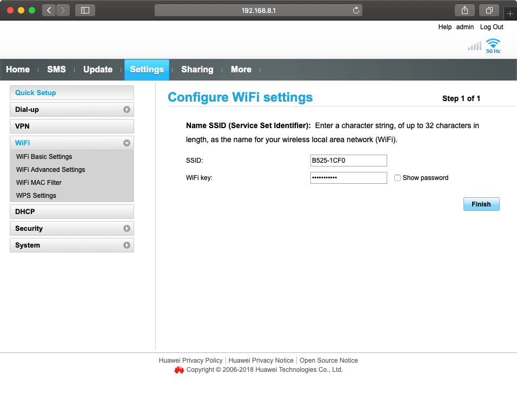Click the Safari forward navigation arrow
Image resolution: width=517 pixels, height=420 pixels.
click(63, 10)
